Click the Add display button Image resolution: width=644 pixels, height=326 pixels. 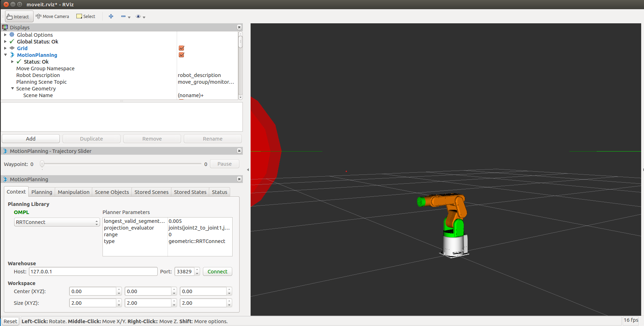[x=31, y=139]
